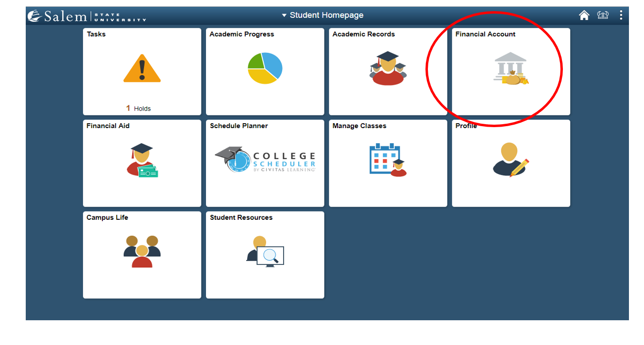Click the Campus Life people group icon
The width and height of the screenshot is (644, 345).
tap(142, 251)
